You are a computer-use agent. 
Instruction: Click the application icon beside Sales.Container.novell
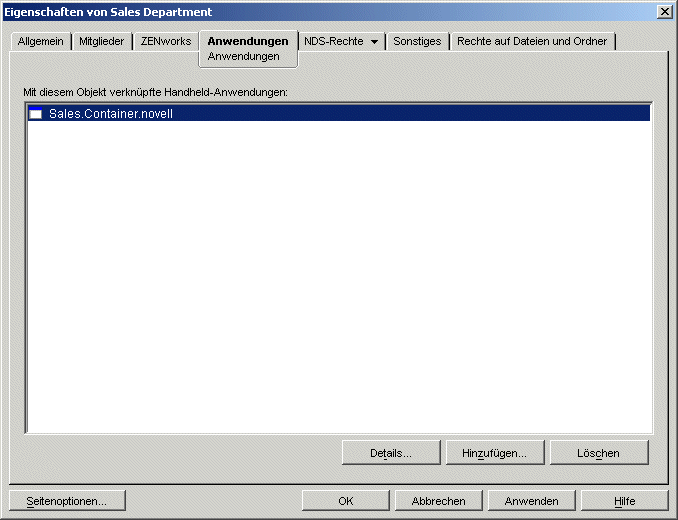[35, 114]
